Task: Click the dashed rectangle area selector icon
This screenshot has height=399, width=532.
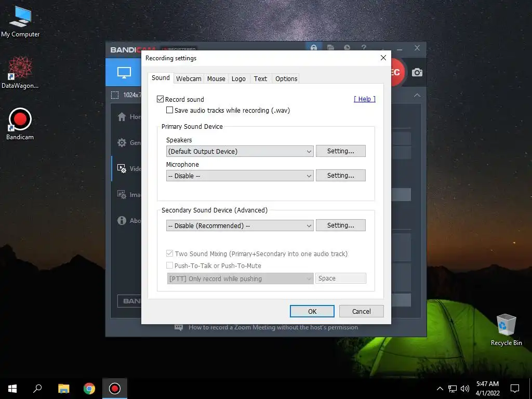Action: tap(115, 95)
